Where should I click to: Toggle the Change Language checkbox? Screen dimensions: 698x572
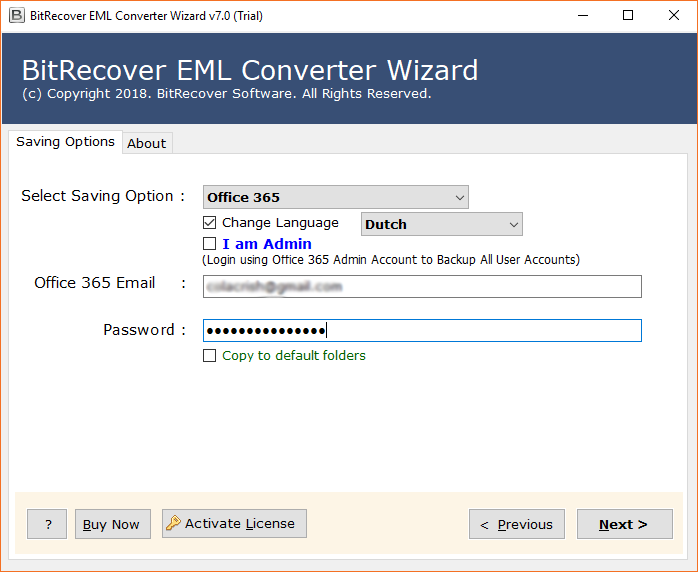click(209, 223)
